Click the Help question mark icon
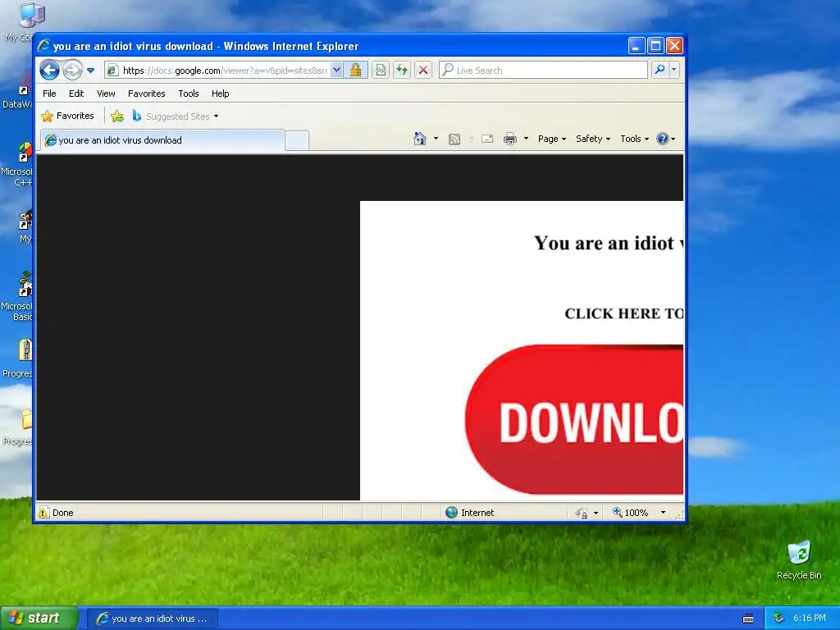840x630 pixels. (663, 139)
